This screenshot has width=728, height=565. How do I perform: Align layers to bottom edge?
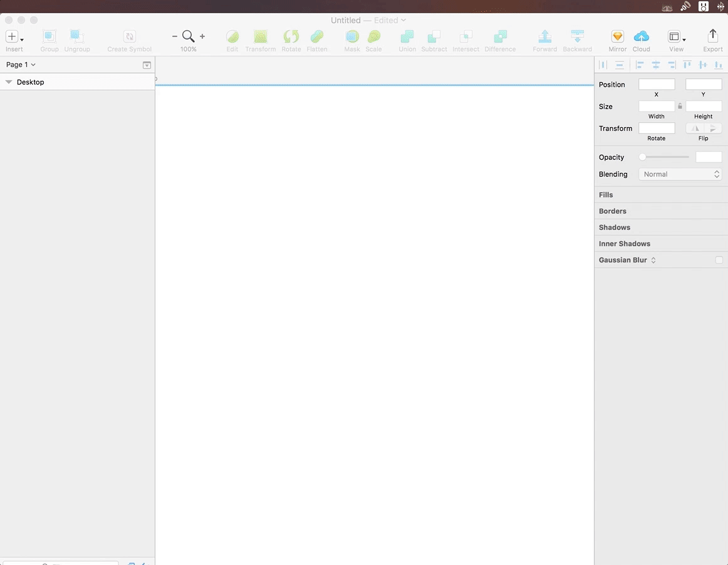tap(718, 65)
